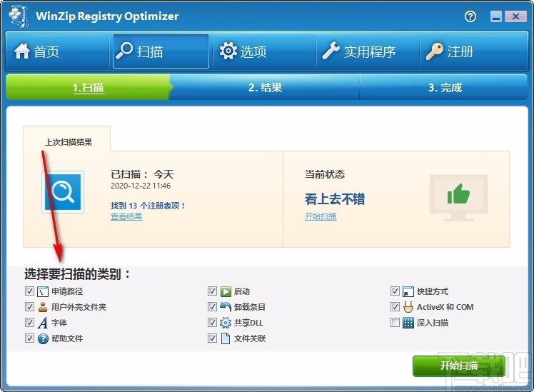The height and width of the screenshot is (392, 534).
Task: Uncheck the 字体 checkbox
Action: coord(30,322)
